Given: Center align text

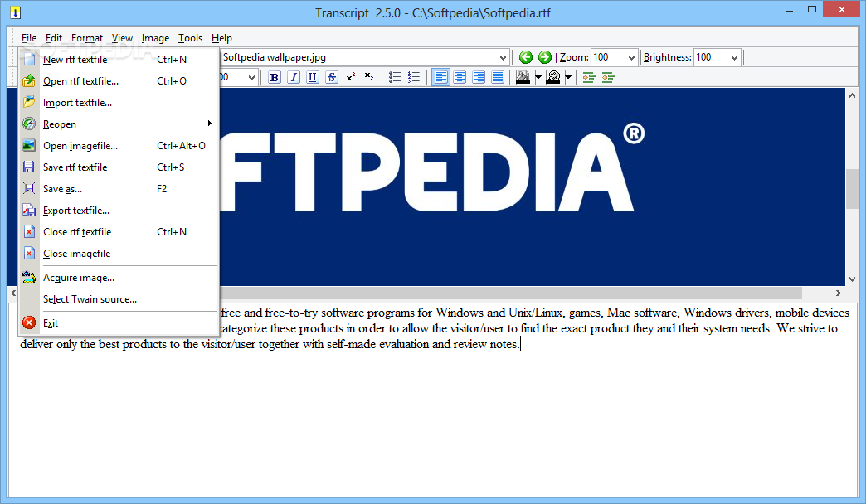Looking at the screenshot, I should [x=460, y=77].
